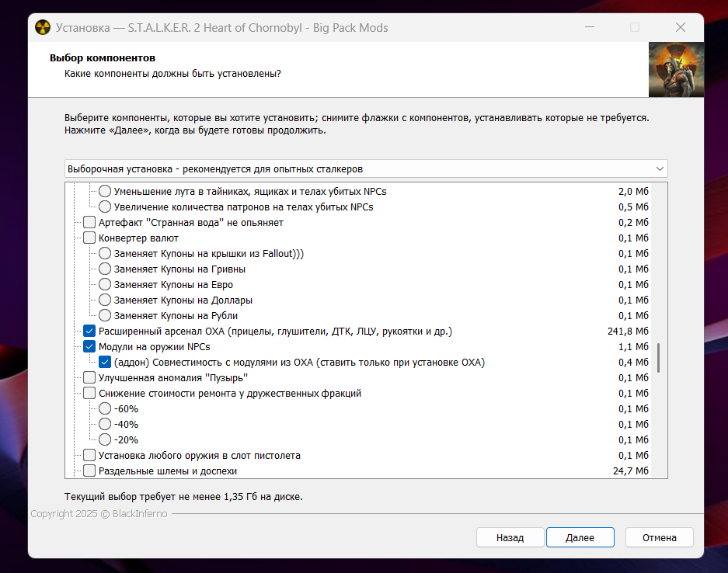Screen dimensions: 728x573
Task: Check Артефакт "Странная вода" не опьяняет
Action: pos(89,222)
